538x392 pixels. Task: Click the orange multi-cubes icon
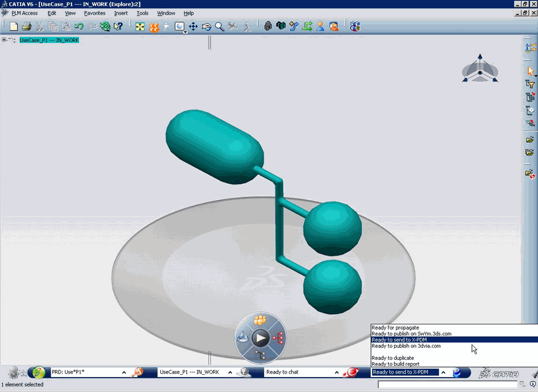(x=154, y=27)
